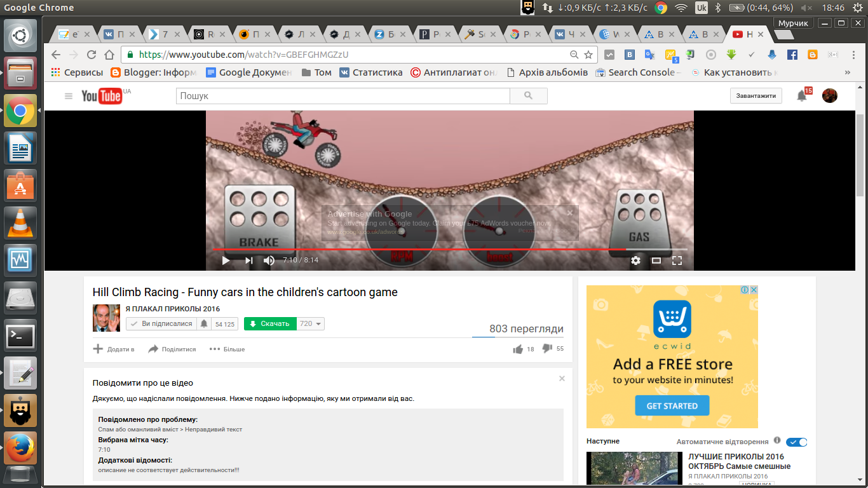Open Ubuntu Software Center in launcher
This screenshot has width=868, height=488.
coord(20,186)
